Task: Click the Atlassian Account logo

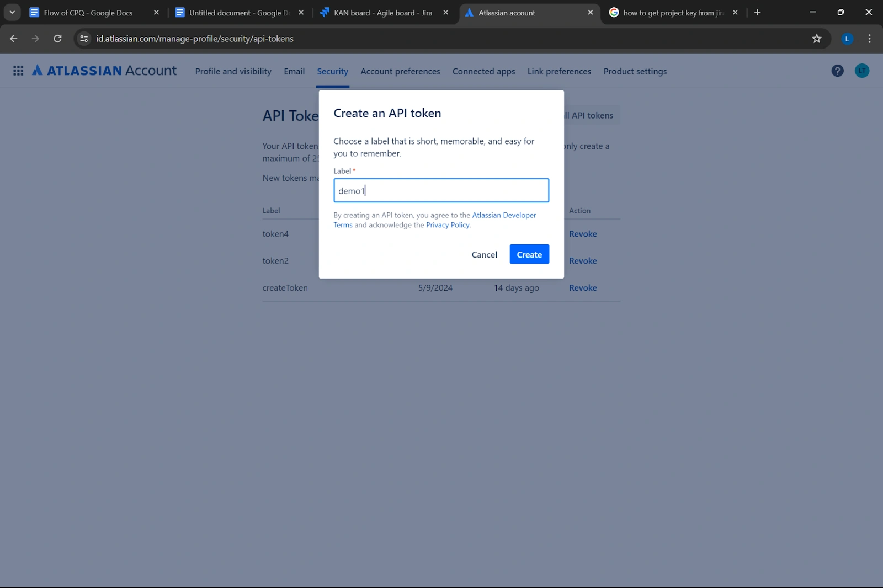Action: 104,71
